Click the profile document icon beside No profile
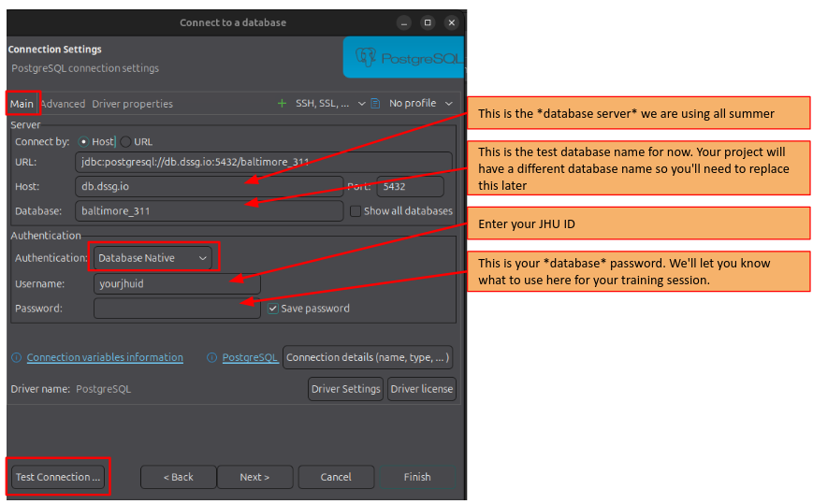This screenshot has height=504, width=813. click(375, 103)
